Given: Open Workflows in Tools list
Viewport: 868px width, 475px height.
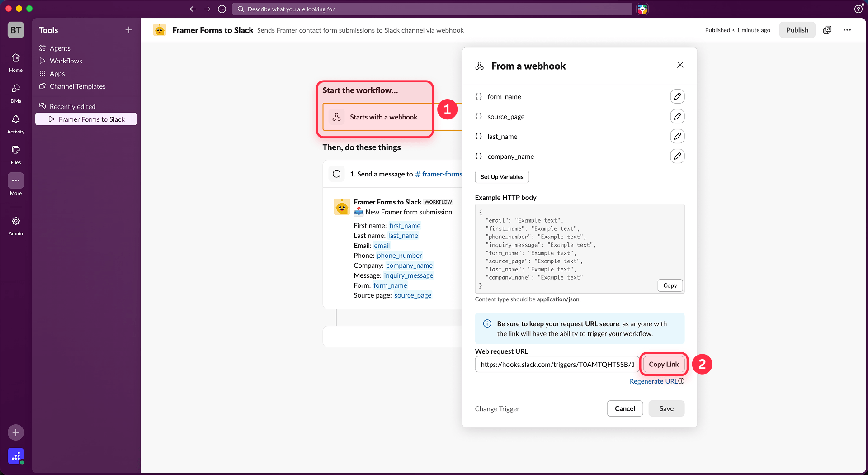Looking at the screenshot, I should tap(66, 61).
